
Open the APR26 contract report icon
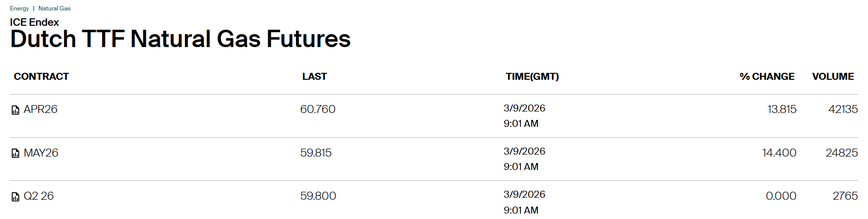click(x=15, y=110)
